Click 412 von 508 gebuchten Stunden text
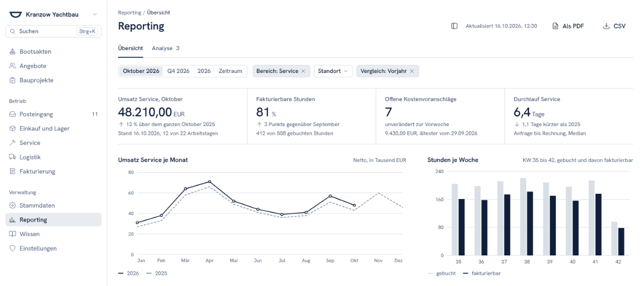This screenshot has height=286, width=644. coord(295,133)
